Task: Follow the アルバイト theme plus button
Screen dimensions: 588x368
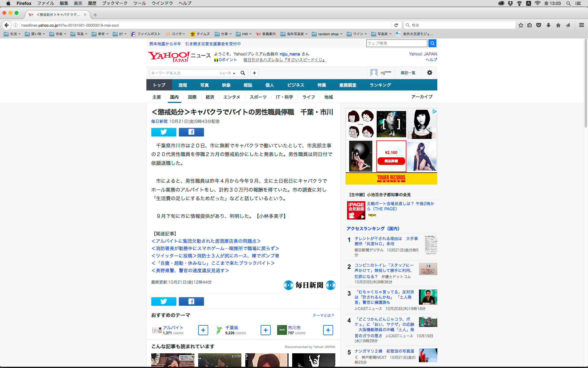Action: (x=203, y=330)
